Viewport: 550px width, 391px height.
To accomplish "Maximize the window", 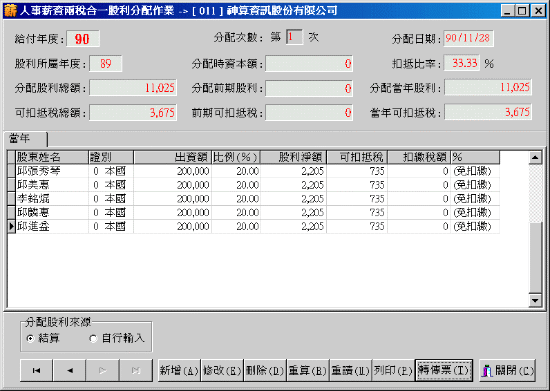I will click(522, 11).
